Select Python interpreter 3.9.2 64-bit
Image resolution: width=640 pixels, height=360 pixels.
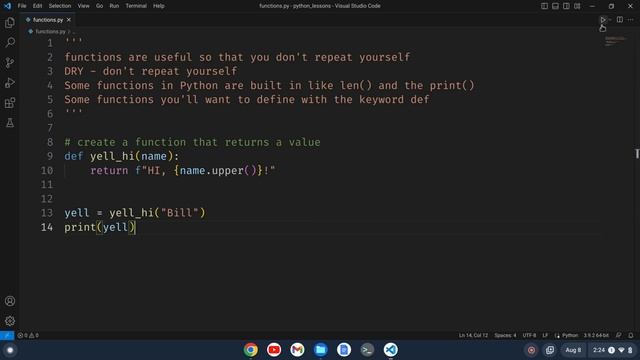[596, 335]
